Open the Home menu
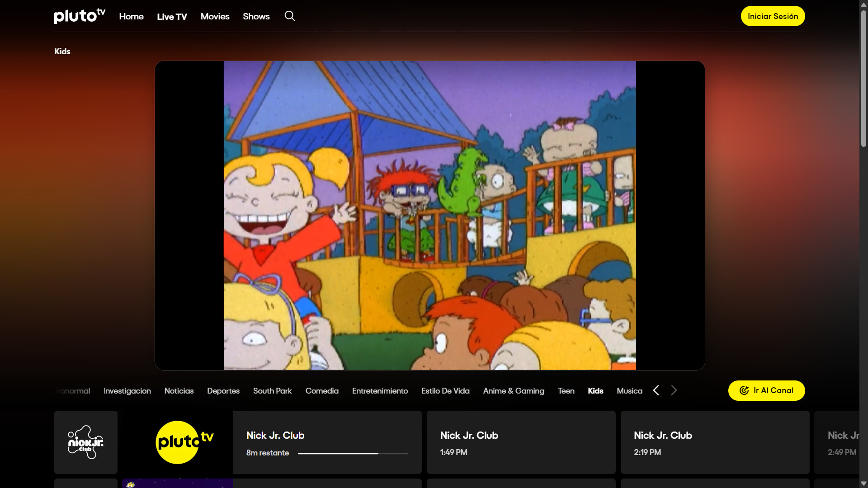The width and height of the screenshot is (868, 488). [131, 16]
